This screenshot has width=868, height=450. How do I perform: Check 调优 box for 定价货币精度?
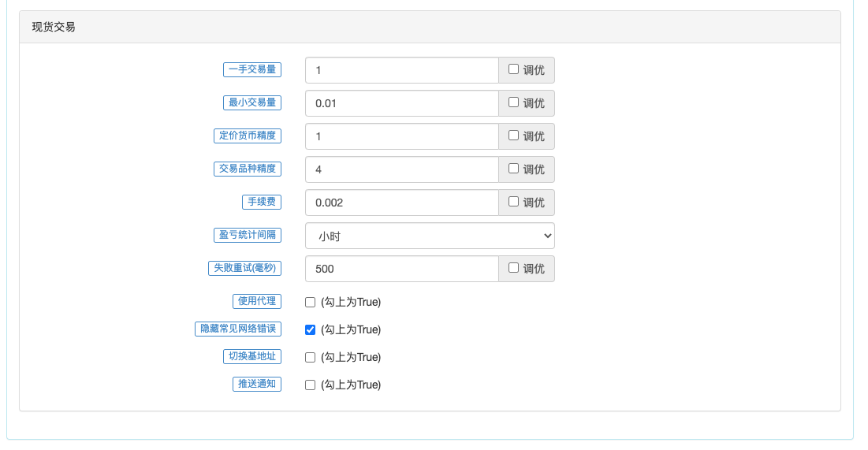pyautogui.click(x=513, y=136)
